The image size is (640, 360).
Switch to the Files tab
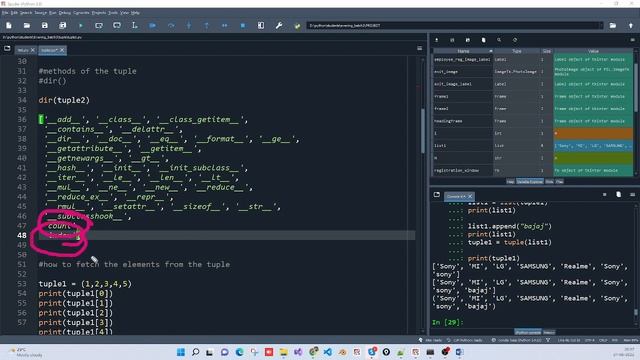[560, 181]
